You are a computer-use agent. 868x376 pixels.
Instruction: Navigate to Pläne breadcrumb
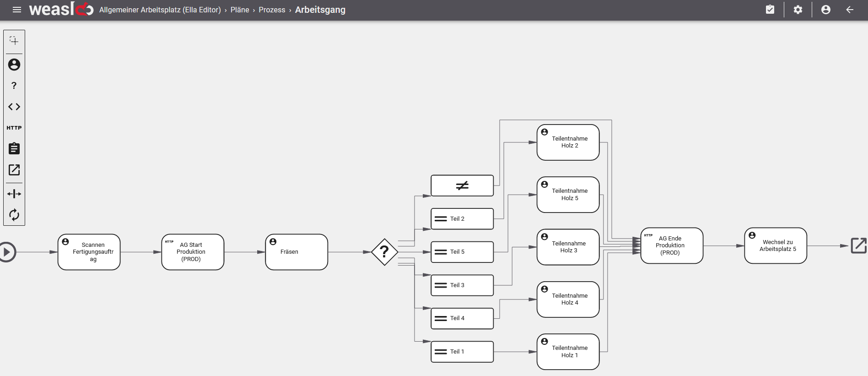tap(240, 10)
